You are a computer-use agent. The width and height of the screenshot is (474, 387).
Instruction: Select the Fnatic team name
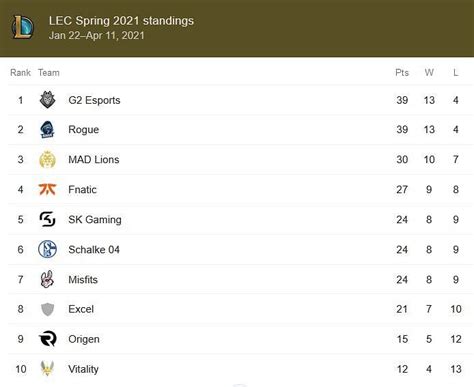(x=82, y=189)
